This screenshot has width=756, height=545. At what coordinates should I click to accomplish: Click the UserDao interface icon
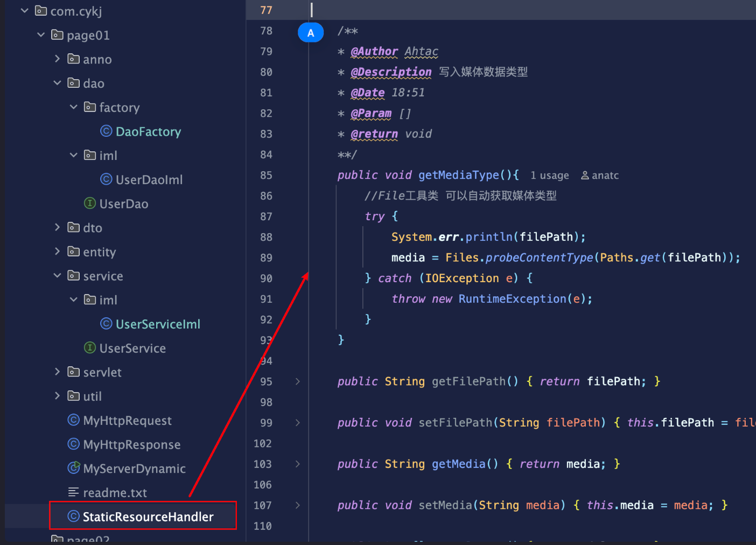[90, 203]
